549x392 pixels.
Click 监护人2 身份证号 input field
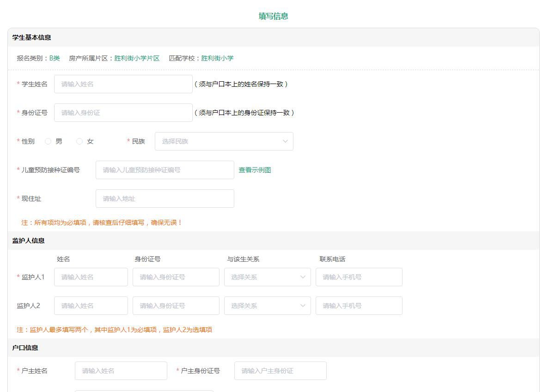click(x=176, y=306)
